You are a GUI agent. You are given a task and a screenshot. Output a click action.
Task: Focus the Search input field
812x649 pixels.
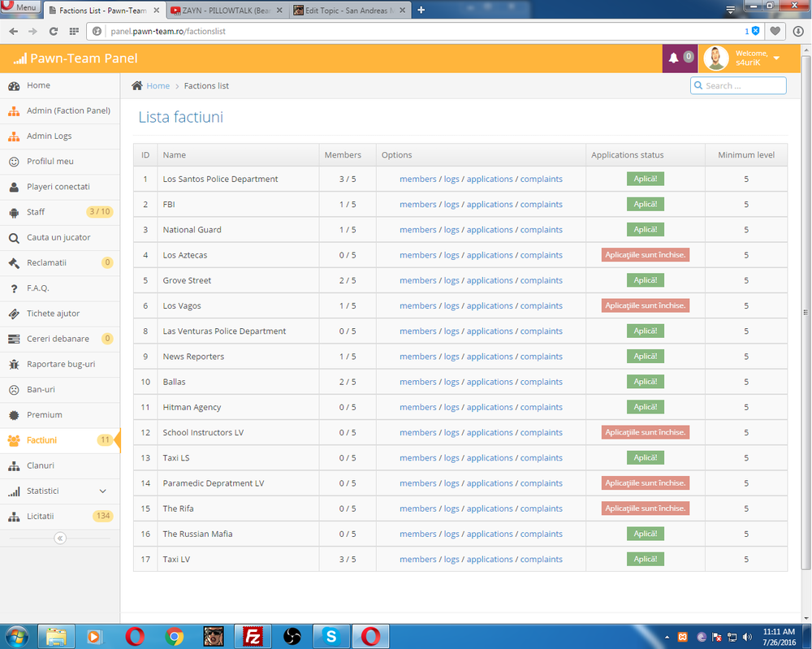coord(738,85)
